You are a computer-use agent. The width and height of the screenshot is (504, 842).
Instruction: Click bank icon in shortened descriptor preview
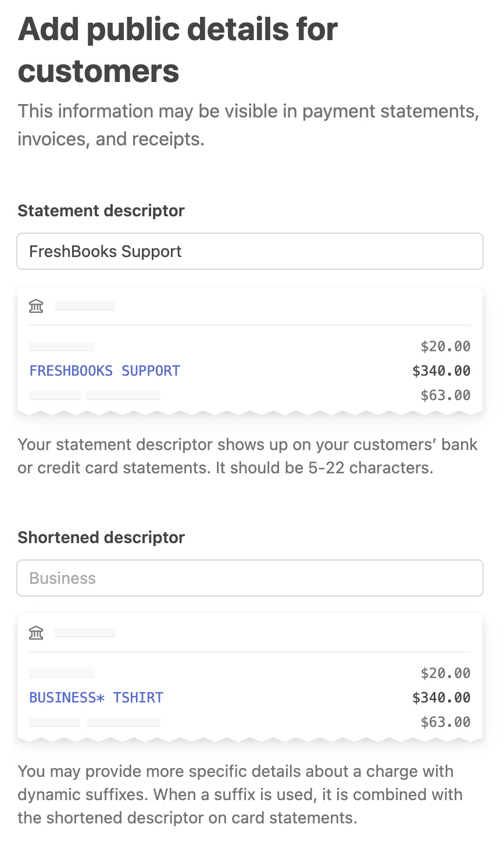[x=36, y=633]
